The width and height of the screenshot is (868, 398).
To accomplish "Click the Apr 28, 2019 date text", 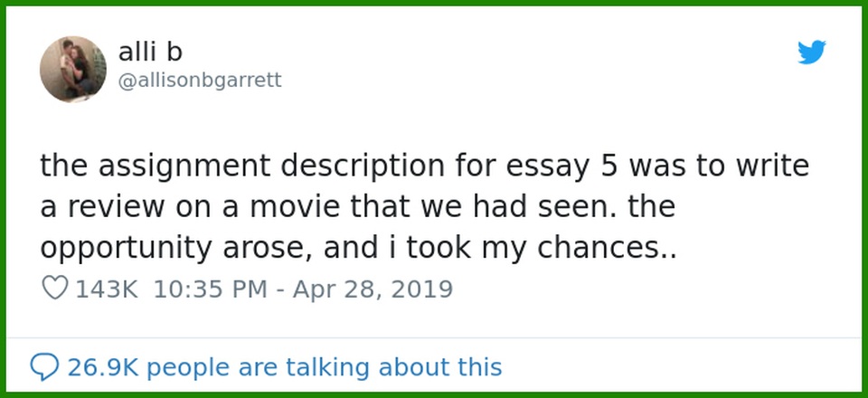I will tap(373, 289).
